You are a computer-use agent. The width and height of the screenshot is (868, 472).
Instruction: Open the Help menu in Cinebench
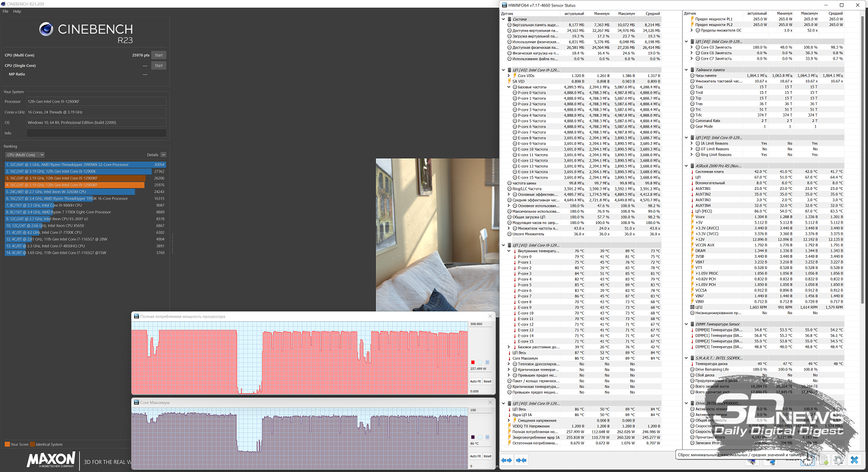(17, 11)
